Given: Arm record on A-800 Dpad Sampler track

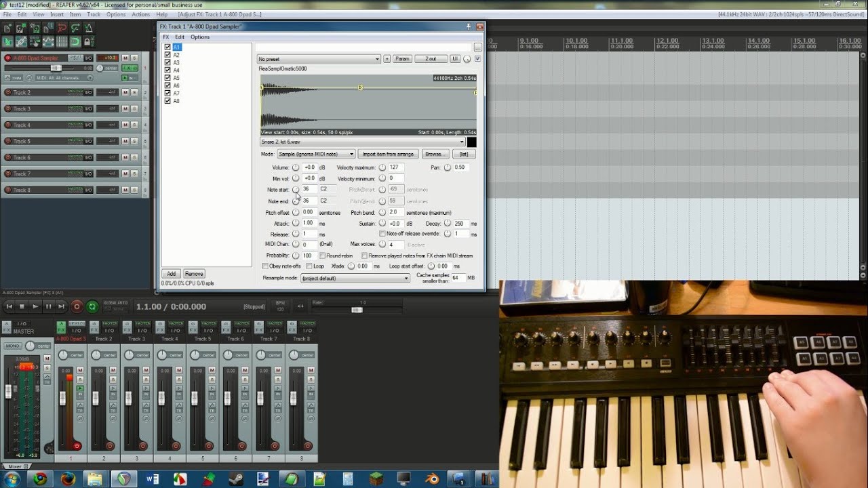Looking at the screenshot, I should [8, 58].
